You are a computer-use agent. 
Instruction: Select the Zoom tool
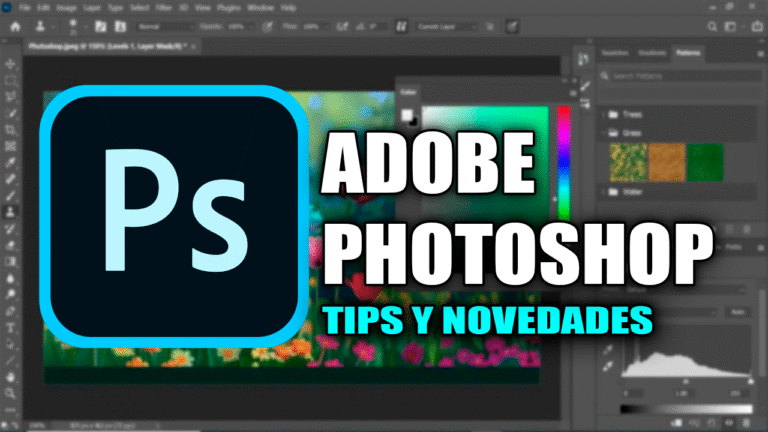[x=10, y=393]
